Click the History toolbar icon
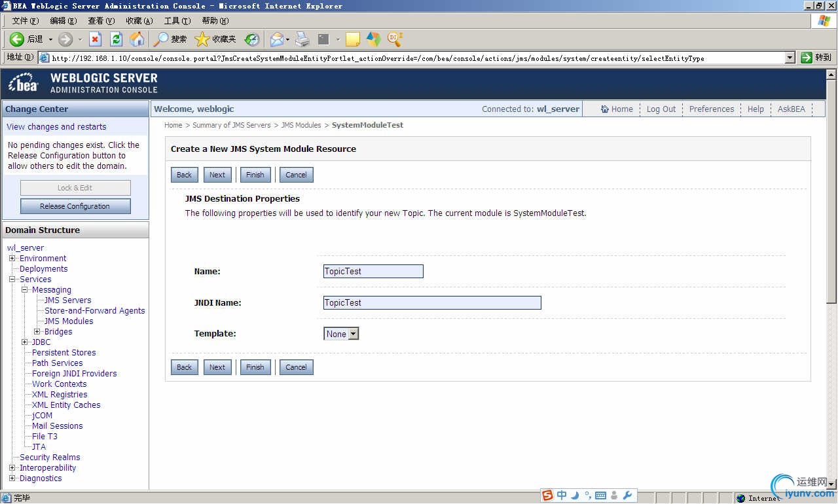The width and height of the screenshot is (838, 504). (252, 39)
